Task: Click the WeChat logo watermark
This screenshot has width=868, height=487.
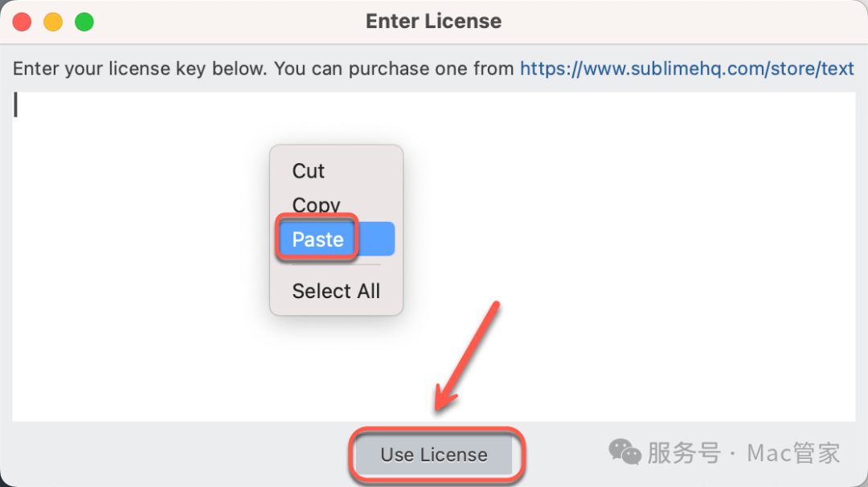Action: click(624, 452)
